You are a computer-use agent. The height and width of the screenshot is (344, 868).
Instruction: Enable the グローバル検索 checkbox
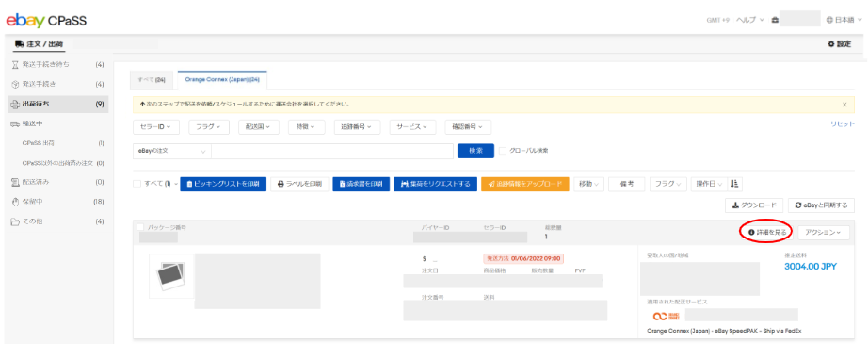503,151
